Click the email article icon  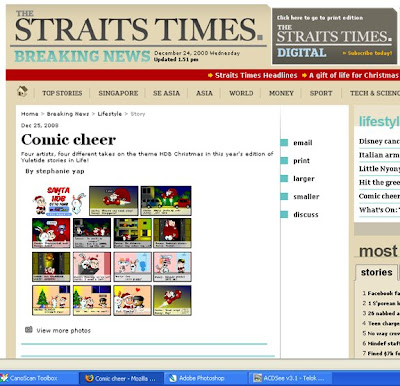284,143
